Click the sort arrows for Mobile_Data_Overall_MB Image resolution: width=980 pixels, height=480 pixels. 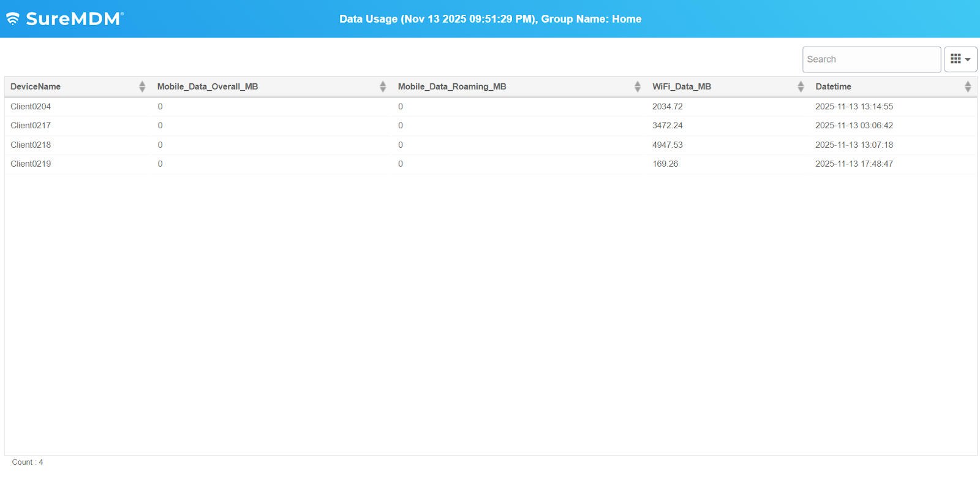coord(383,86)
